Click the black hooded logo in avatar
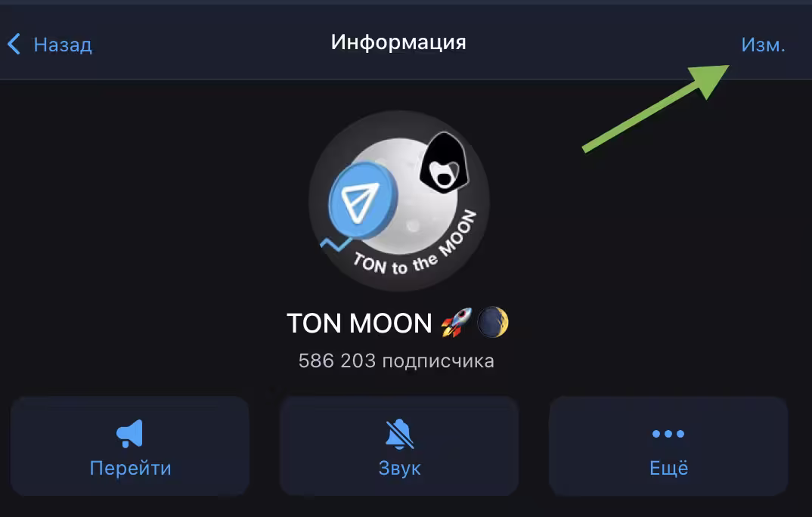 coord(445,163)
